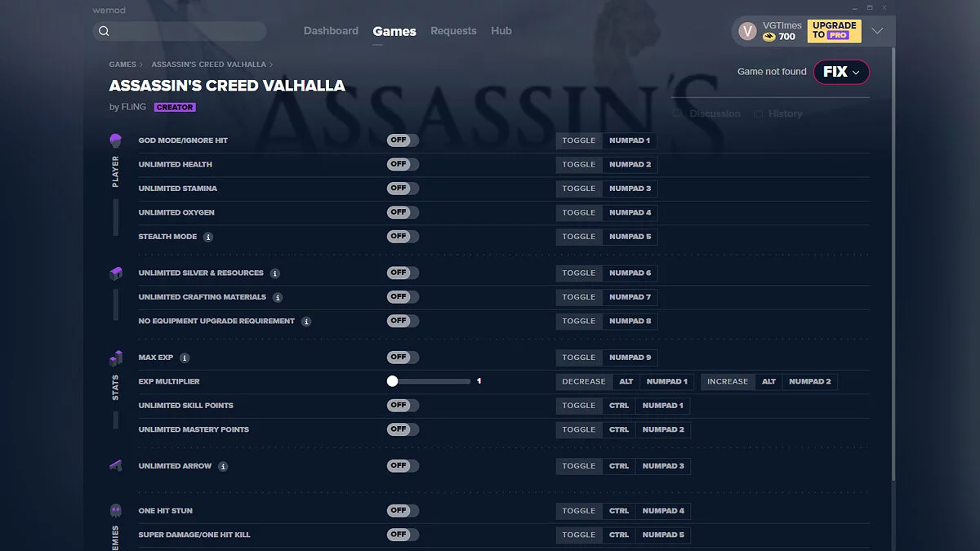Click the search magnifier icon
Image resolution: width=980 pixels, height=551 pixels.
104,32
